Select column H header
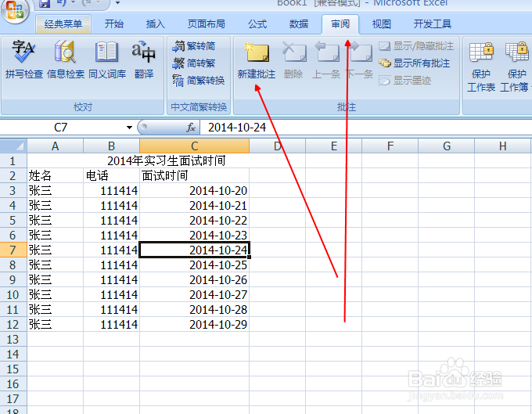Image resolution: width=532 pixels, height=414 pixels. point(503,146)
